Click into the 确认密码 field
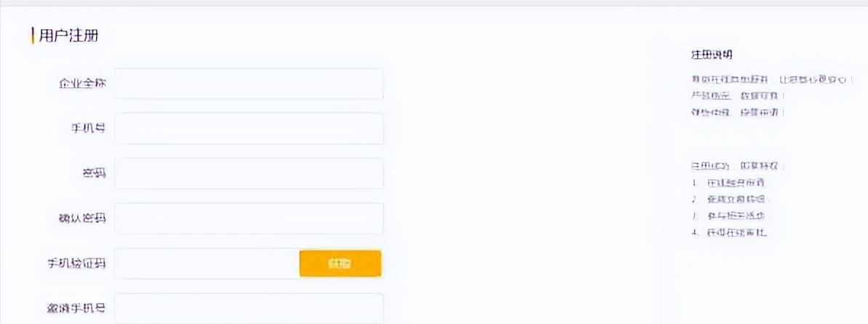Viewport: 868px width, 324px height. click(x=249, y=218)
